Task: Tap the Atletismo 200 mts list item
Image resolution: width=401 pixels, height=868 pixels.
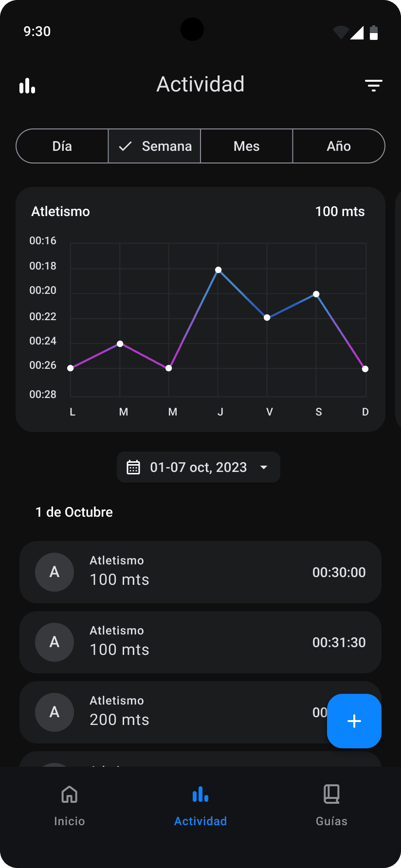Action: tap(200, 712)
